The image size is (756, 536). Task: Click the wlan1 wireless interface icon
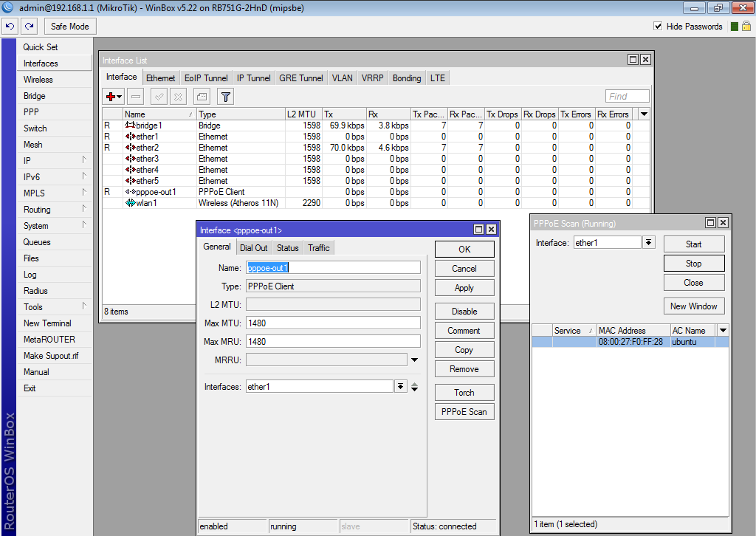point(130,203)
